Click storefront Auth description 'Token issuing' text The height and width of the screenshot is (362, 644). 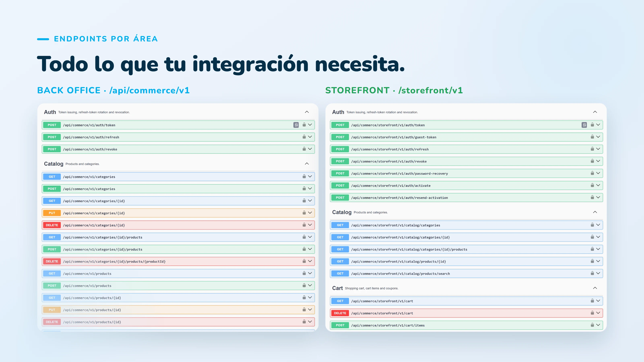click(382, 112)
